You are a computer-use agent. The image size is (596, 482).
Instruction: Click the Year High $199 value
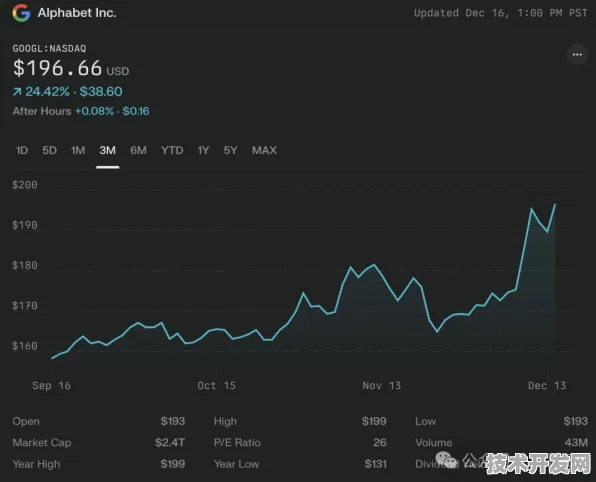point(173,464)
